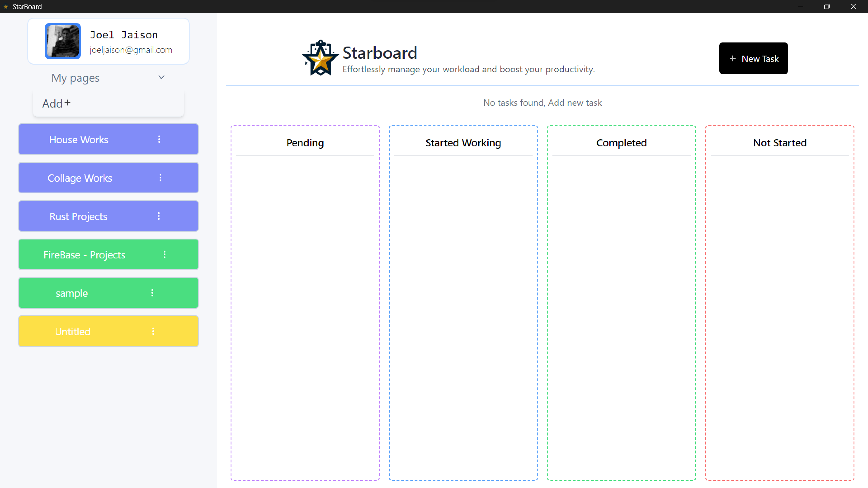Image resolution: width=868 pixels, height=488 pixels.
Task: Click the user profile avatar thumbnail
Action: point(64,40)
